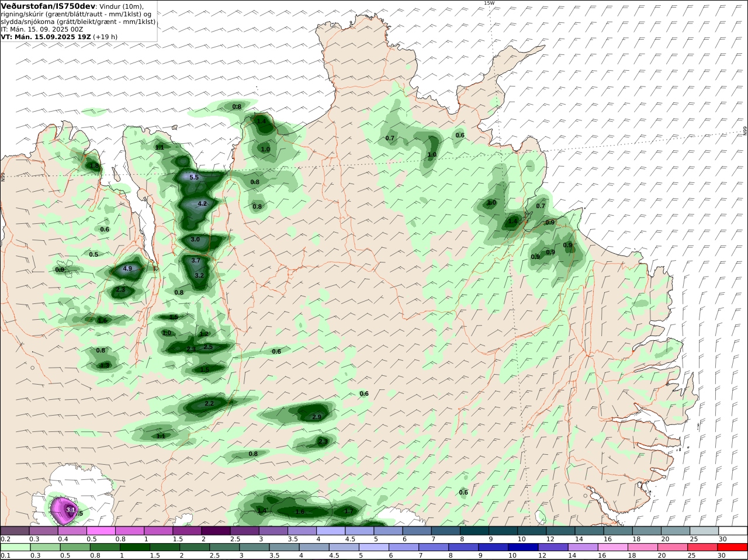Click the 30 label in the rain legend row
748x560 pixels.
tap(721, 556)
